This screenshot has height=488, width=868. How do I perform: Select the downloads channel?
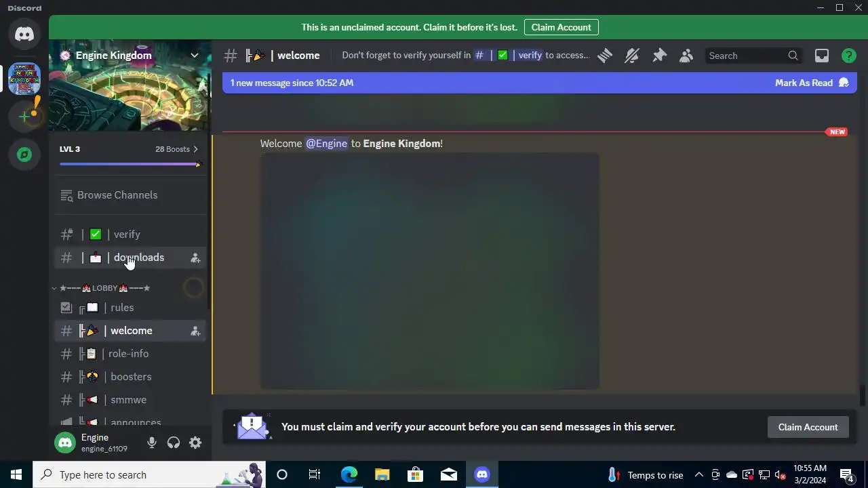[130, 258]
